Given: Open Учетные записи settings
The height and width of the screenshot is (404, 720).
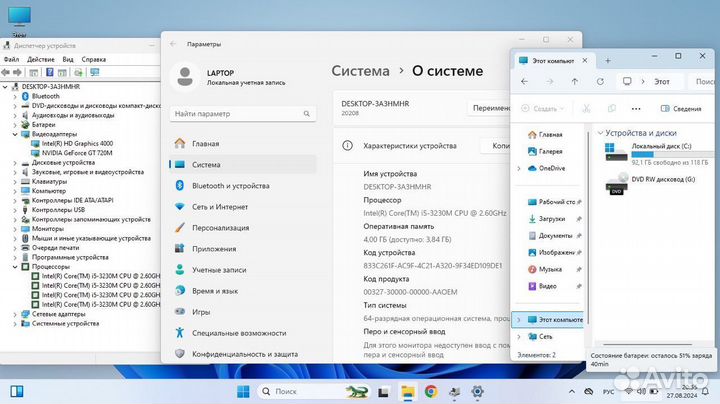Looking at the screenshot, I should 242,270.
